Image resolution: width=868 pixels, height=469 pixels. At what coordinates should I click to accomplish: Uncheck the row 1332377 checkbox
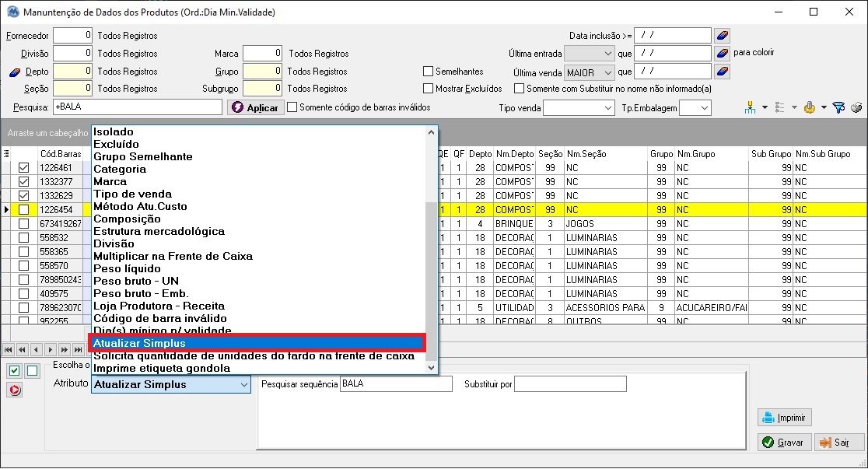tap(23, 182)
